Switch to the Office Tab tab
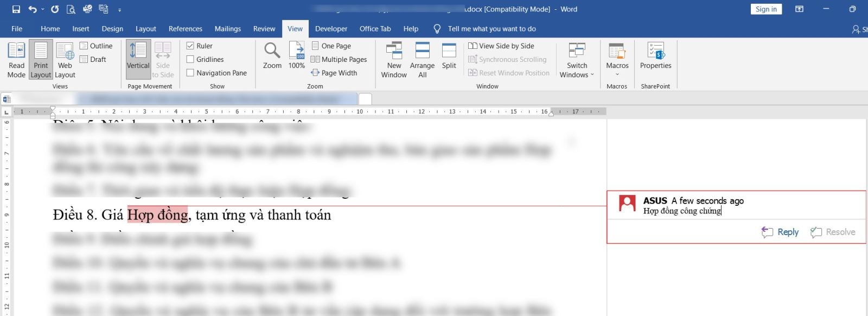This screenshot has height=316, width=868. tap(375, 29)
